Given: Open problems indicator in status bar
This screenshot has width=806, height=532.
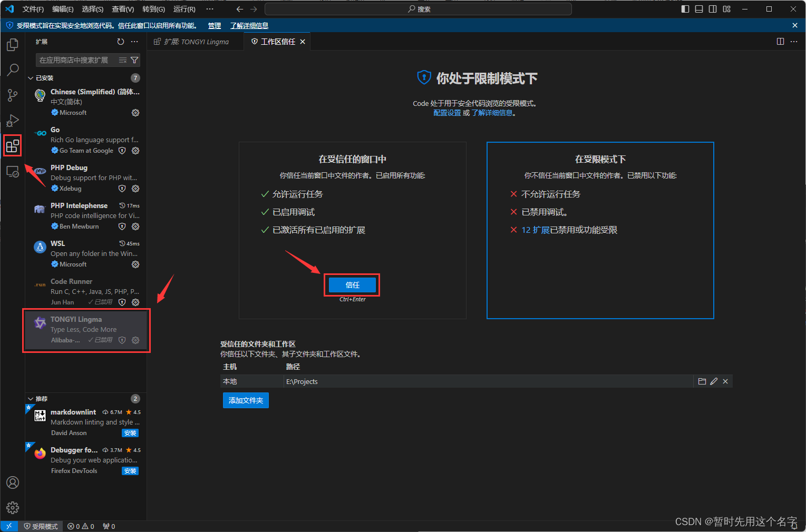Looking at the screenshot, I should pyautogui.click(x=81, y=526).
